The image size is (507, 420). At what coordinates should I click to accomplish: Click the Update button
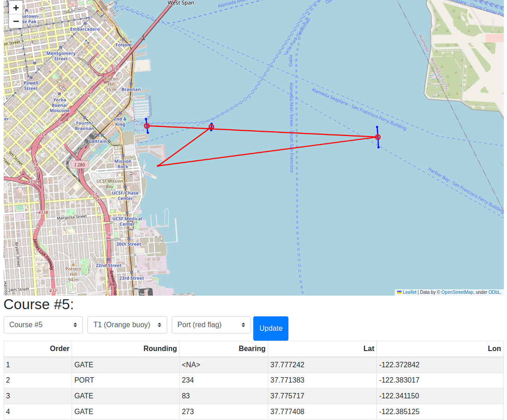click(271, 328)
